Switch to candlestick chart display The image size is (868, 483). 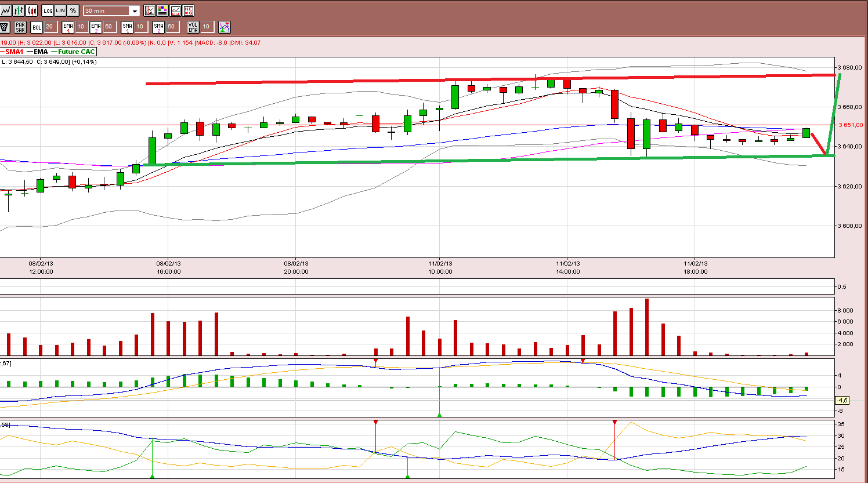coord(31,10)
